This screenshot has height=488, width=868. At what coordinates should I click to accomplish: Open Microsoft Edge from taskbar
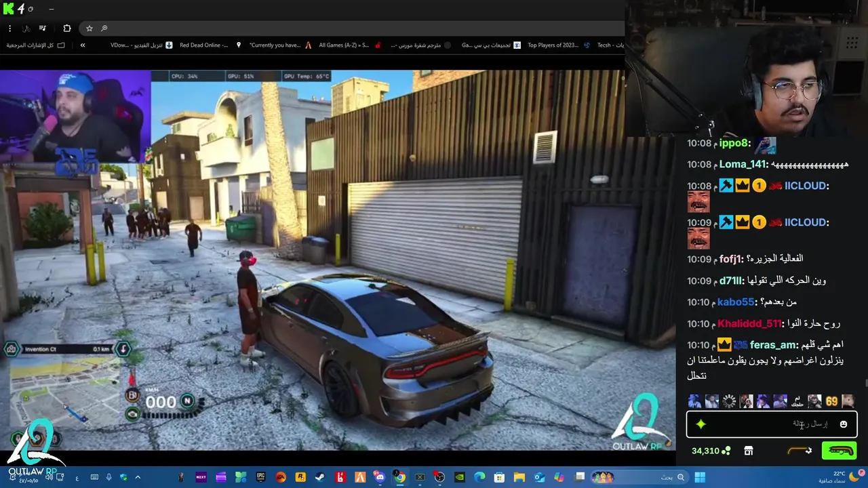click(x=479, y=477)
